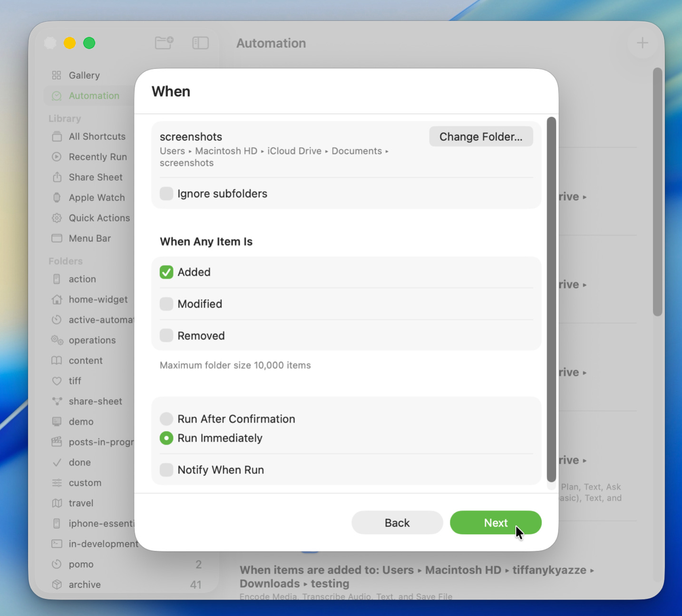Add new automation with plus button

[643, 43]
